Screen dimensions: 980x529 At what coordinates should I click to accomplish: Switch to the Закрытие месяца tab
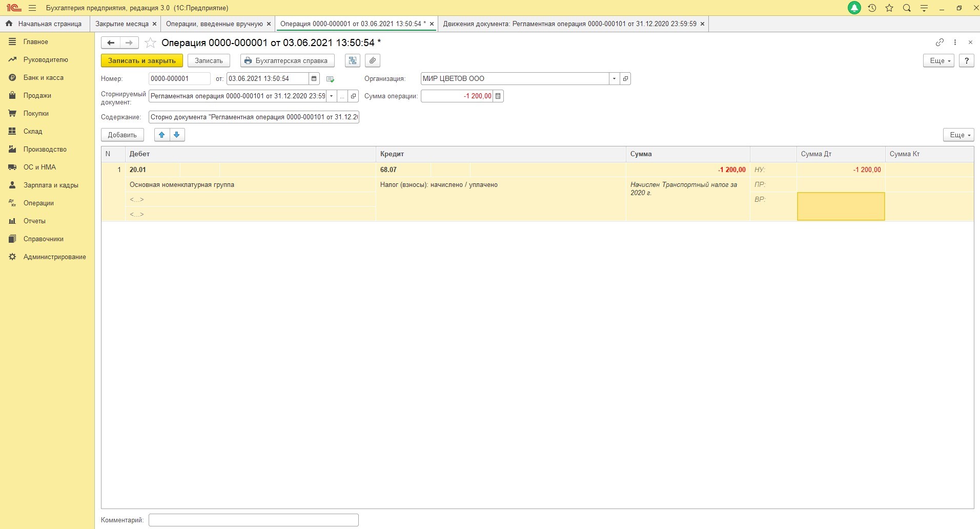click(x=121, y=24)
